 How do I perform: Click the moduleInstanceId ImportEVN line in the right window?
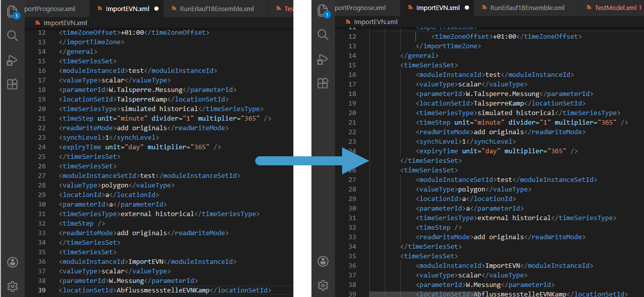point(505,265)
